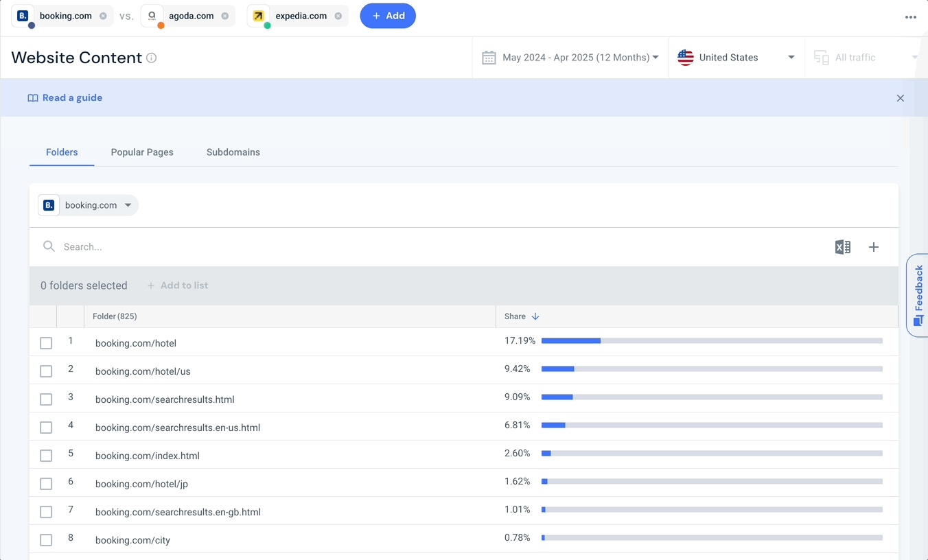
Task: Click the agoda.com logo icon
Action: tap(152, 15)
